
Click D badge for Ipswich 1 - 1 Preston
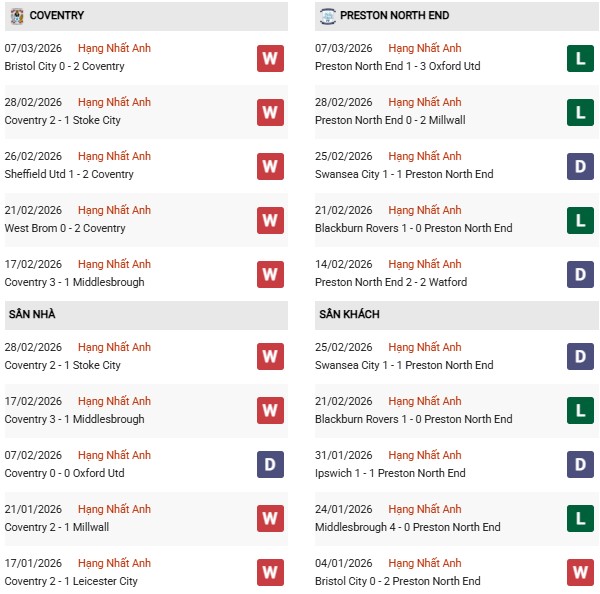click(x=580, y=465)
